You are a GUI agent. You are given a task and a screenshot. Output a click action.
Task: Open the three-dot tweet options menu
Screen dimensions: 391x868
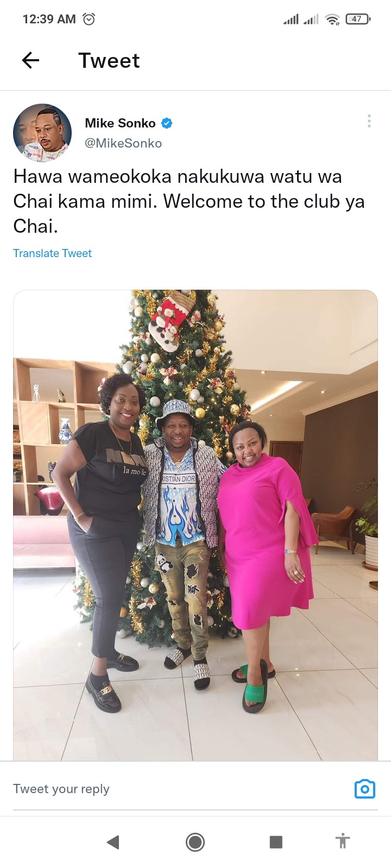pyautogui.click(x=369, y=121)
